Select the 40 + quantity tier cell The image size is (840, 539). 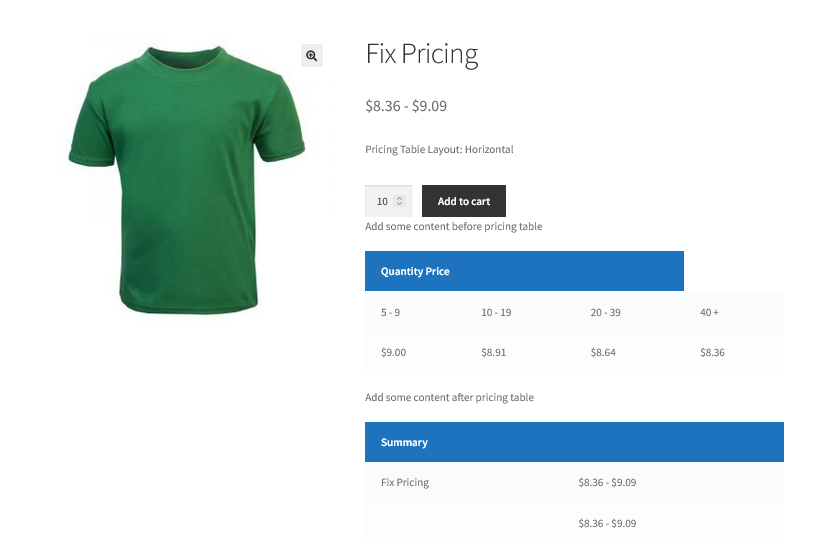(709, 312)
